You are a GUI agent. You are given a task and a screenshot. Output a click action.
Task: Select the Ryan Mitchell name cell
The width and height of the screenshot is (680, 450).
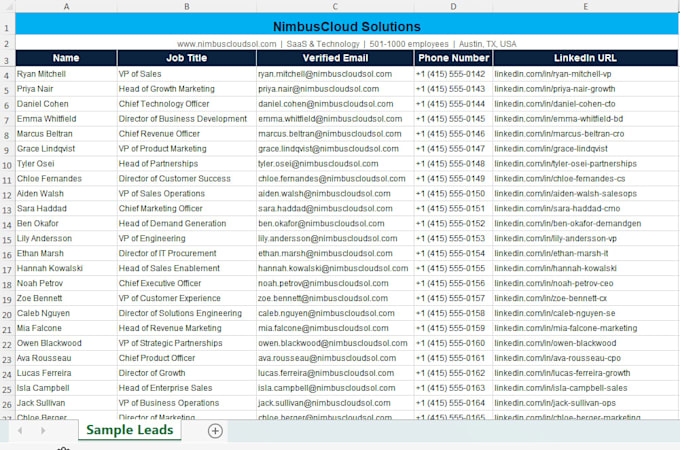[66, 74]
